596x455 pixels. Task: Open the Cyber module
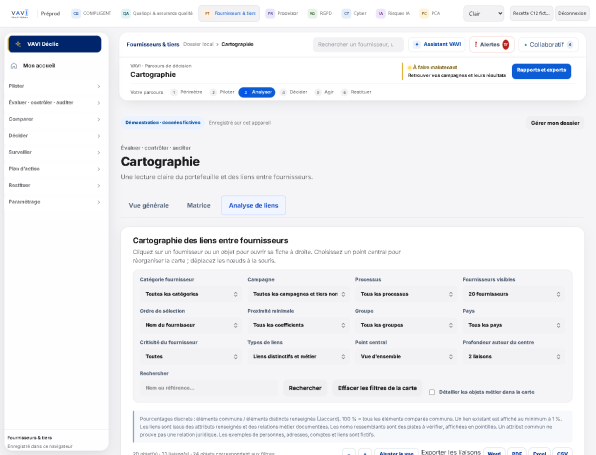point(354,13)
